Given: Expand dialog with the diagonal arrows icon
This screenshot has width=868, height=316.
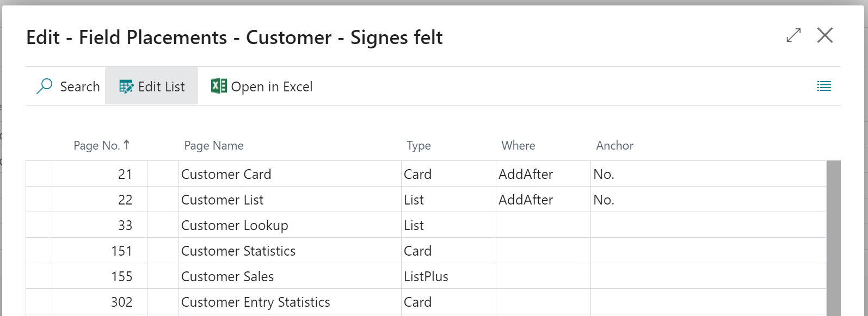Looking at the screenshot, I should click(x=793, y=35).
